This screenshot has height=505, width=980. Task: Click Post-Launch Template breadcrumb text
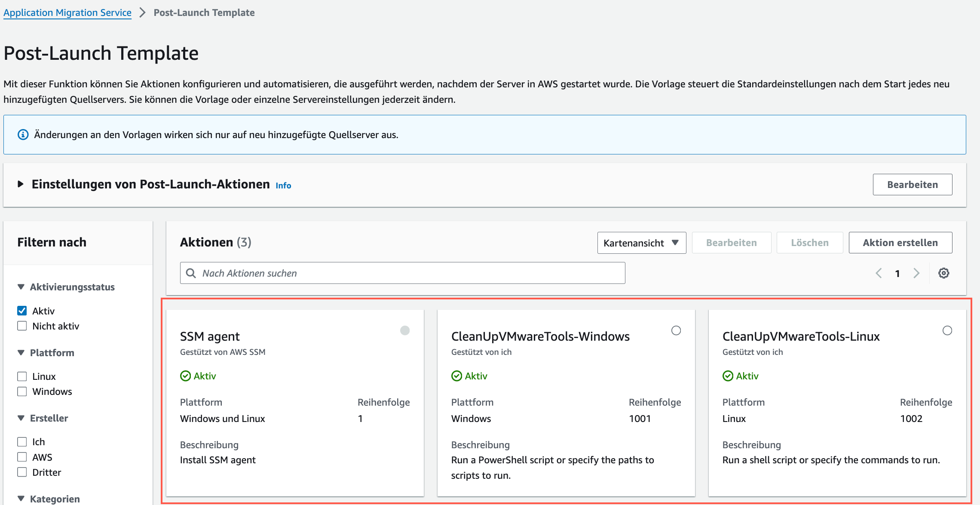click(204, 12)
